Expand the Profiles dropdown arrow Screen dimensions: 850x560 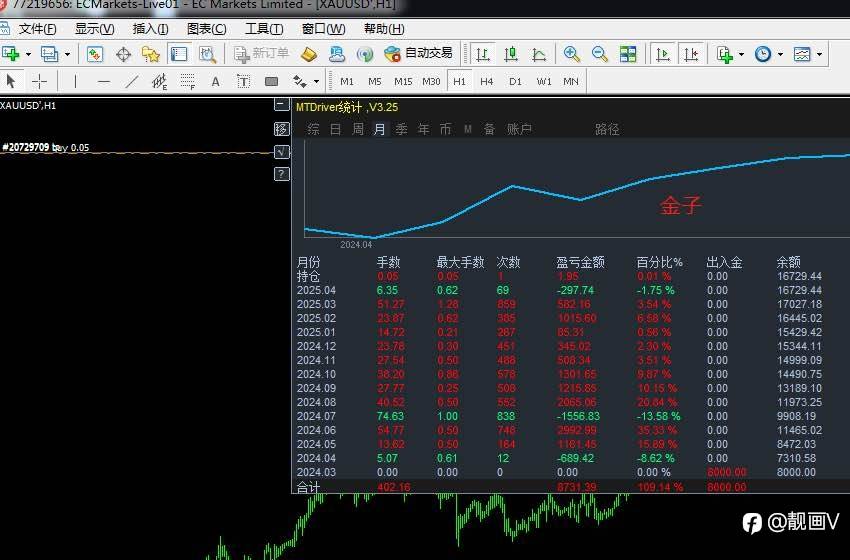(x=67, y=54)
